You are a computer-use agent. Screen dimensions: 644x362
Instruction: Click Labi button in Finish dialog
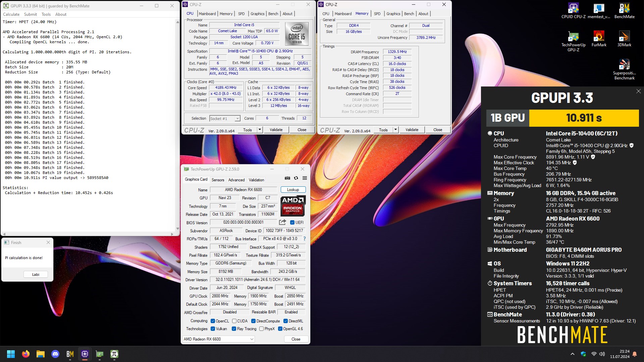tap(36, 275)
